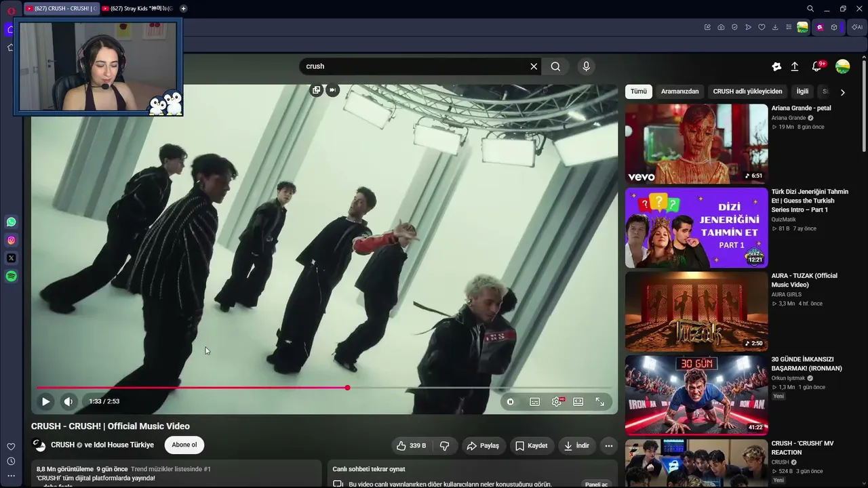868x488 pixels.
Task: Expand more filter chips with right chevron
Action: 843,92
